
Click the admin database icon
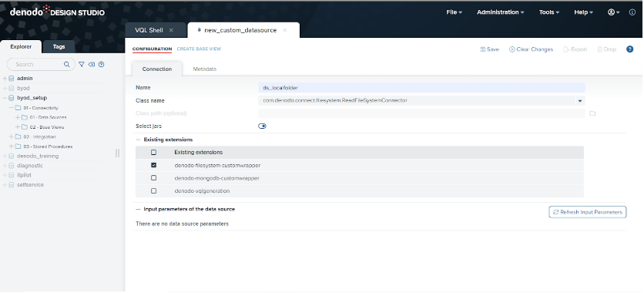coord(12,79)
